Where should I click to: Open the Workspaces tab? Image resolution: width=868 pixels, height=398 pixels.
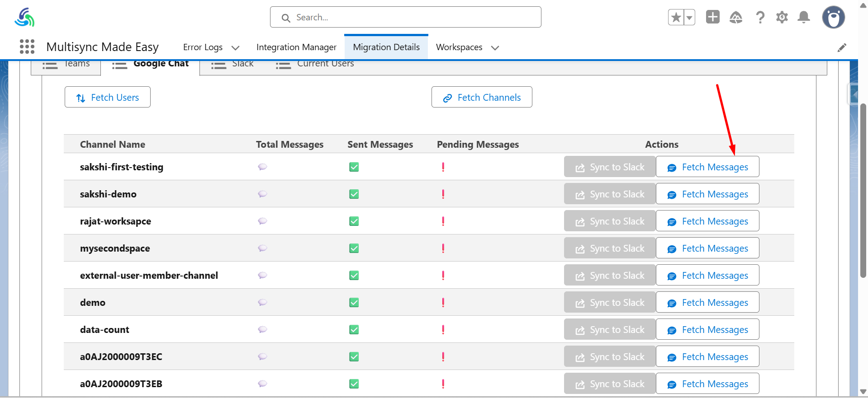459,47
